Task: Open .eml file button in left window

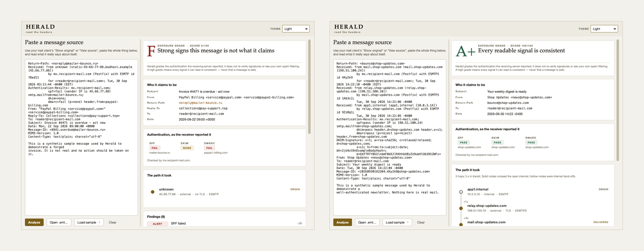Action: tap(59, 222)
